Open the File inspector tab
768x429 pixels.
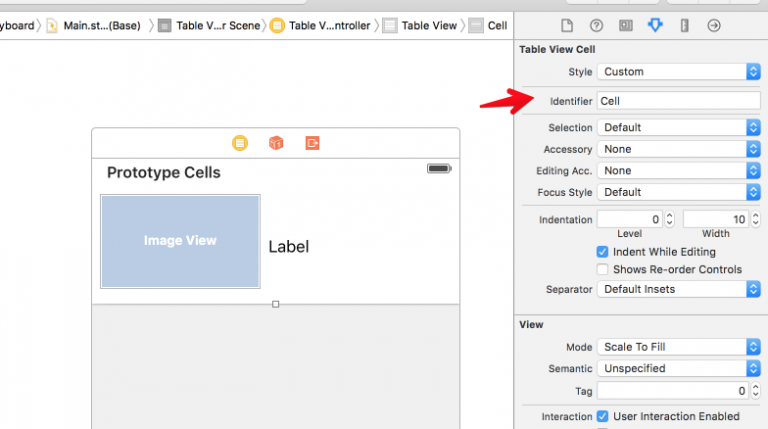tap(567, 26)
